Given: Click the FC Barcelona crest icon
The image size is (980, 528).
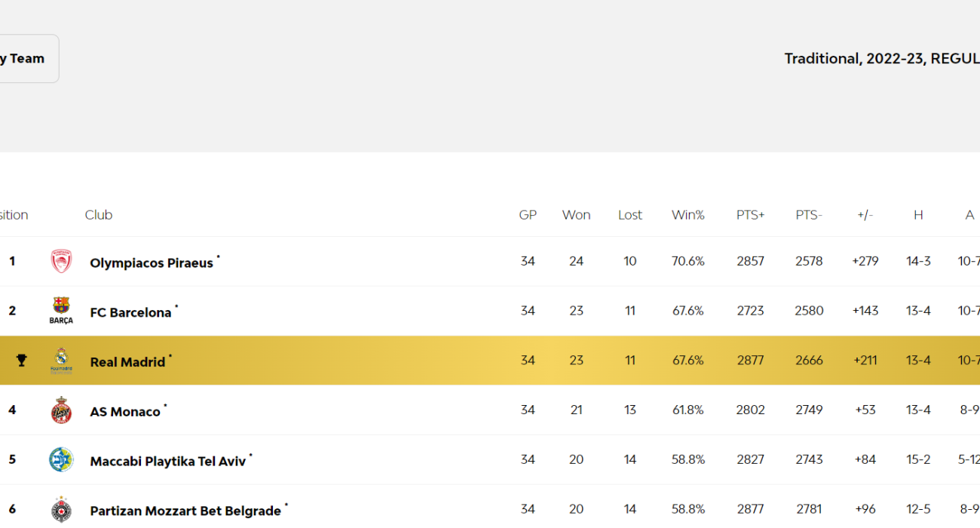Looking at the screenshot, I should [61, 310].
